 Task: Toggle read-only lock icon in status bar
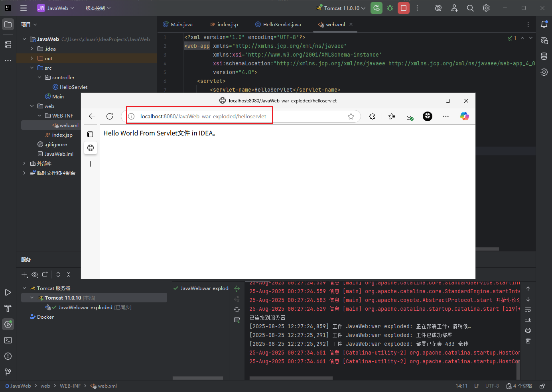coord(542,386)
